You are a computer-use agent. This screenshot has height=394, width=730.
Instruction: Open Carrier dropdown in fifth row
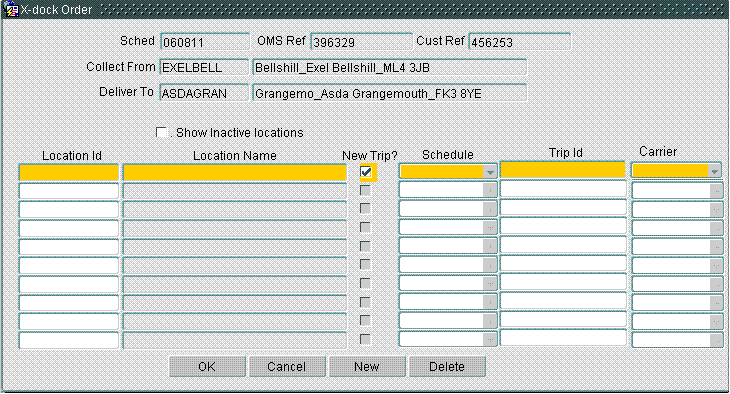coord(716,247)
